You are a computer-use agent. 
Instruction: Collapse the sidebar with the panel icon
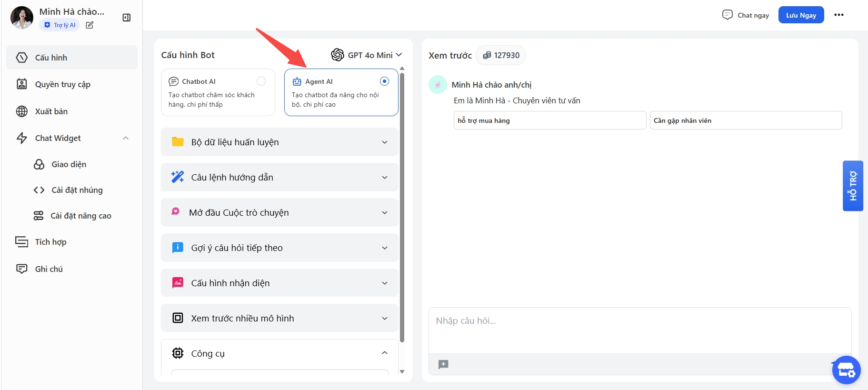pos(127,18)
